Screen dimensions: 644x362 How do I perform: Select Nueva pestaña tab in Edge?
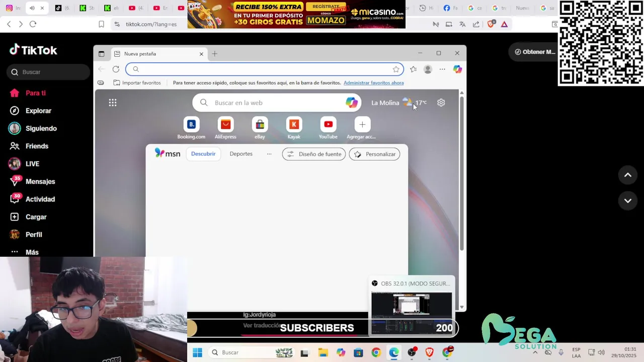[158, 54]
